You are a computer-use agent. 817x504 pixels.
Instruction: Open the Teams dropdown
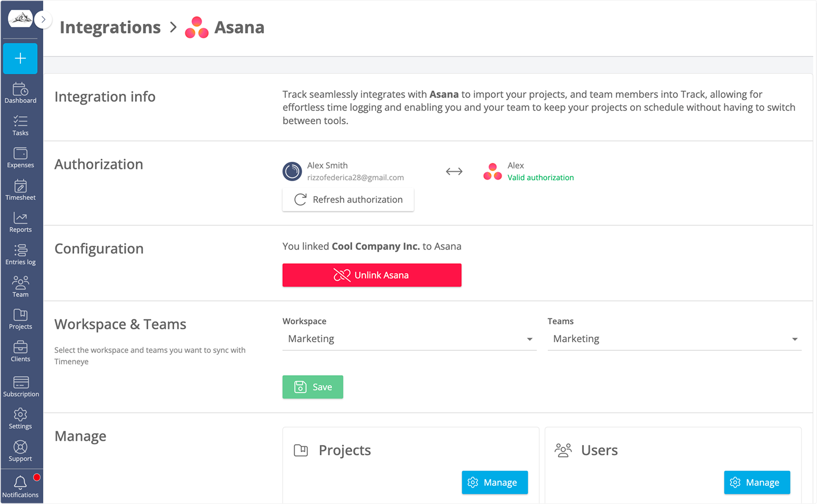pos(674,339)
